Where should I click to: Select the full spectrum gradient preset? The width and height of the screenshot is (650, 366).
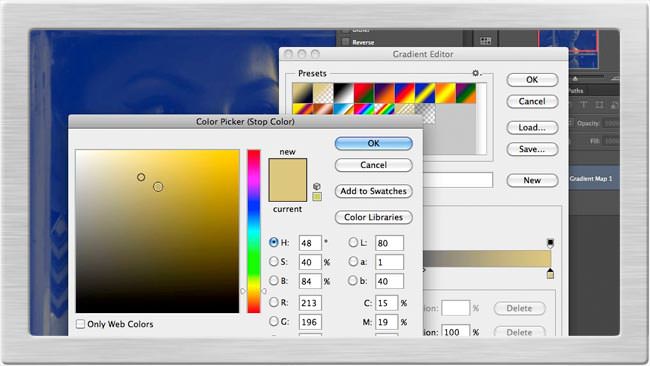click(364, 109)
